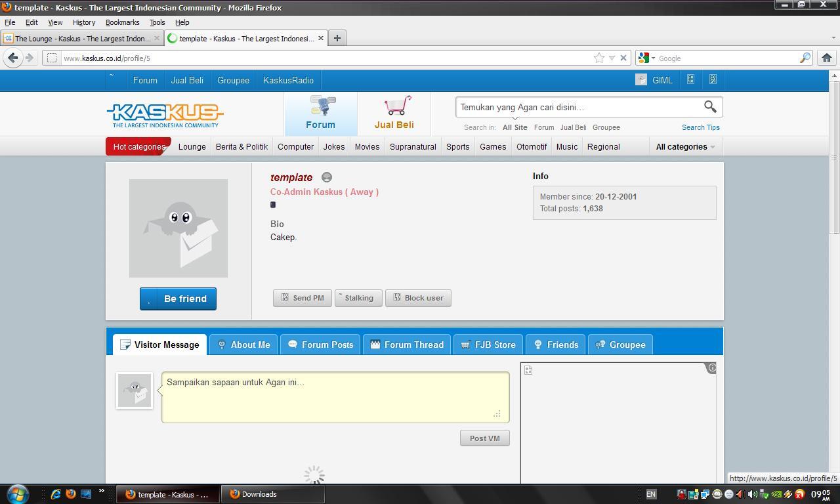Open a new browser tab

(x=337, y=38)
